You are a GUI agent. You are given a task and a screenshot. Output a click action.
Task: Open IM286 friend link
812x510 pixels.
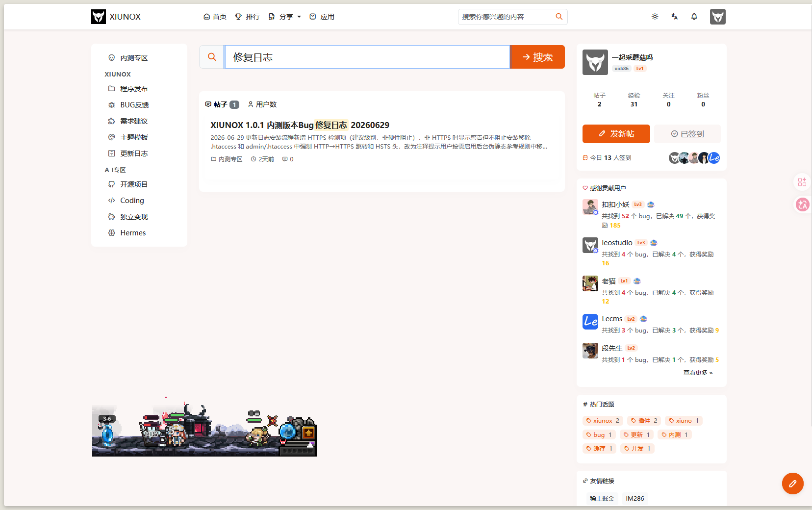pos(635,499)
